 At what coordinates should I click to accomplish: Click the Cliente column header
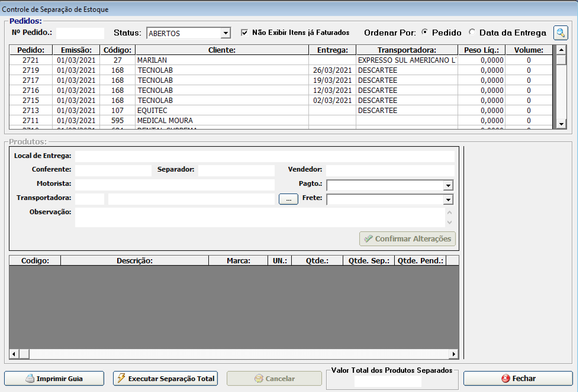(222, 50)
